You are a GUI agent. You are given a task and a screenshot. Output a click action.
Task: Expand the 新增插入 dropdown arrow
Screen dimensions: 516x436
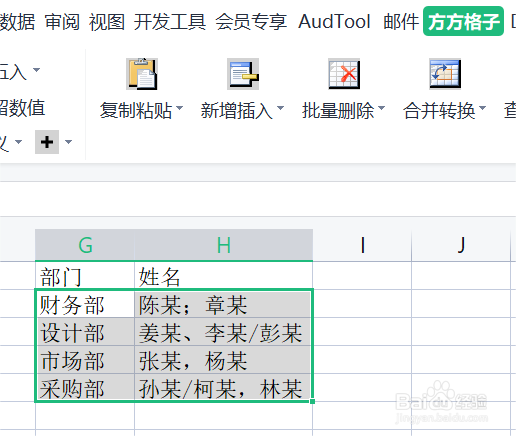pos(281,108)
